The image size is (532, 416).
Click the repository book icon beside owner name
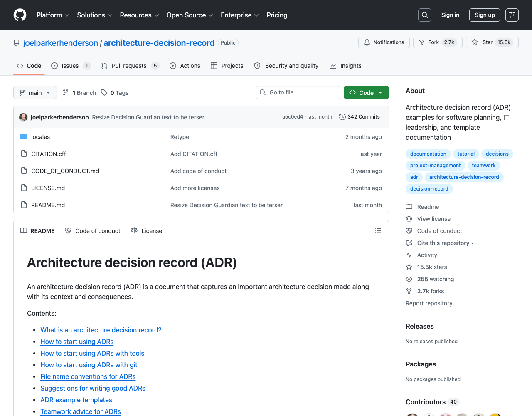click(17, 43)
